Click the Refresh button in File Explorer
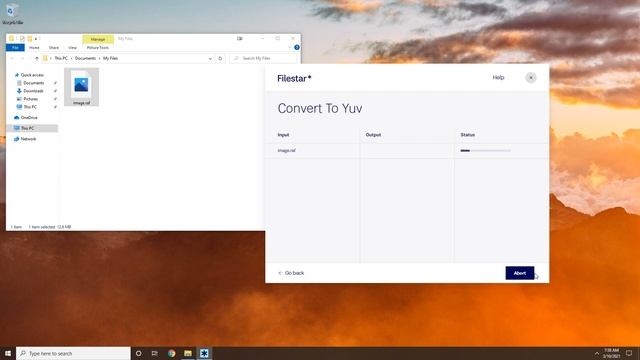640x360 pixels. [220, 59]
